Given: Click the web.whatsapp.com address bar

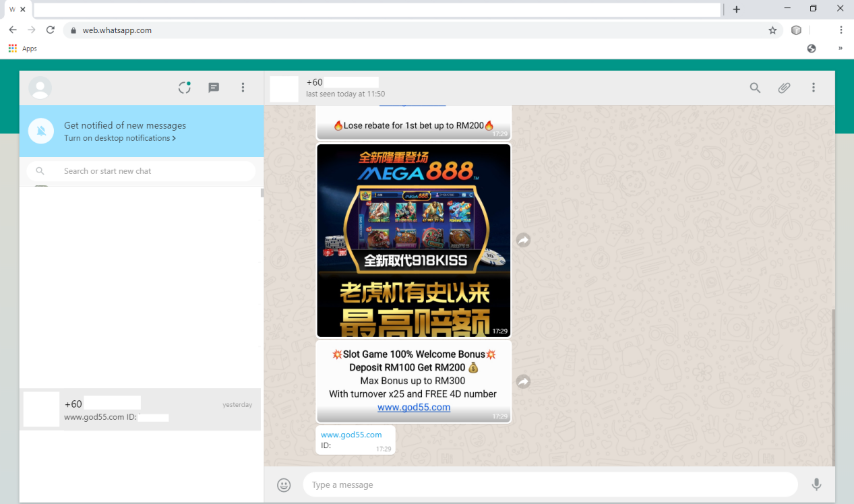Looking at the screenshot, I should pos(423,30).
